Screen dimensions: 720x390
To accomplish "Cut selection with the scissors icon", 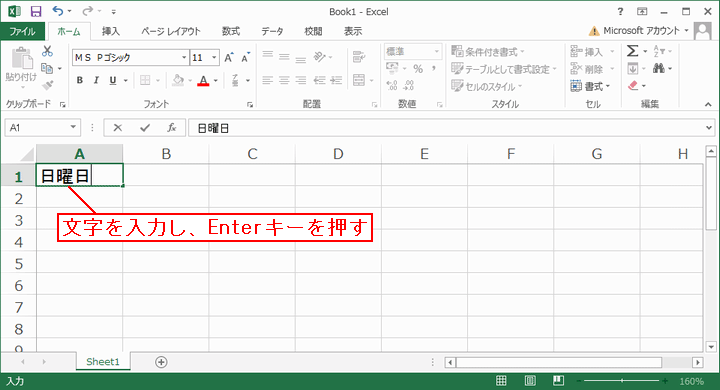I will click(47, 51).
